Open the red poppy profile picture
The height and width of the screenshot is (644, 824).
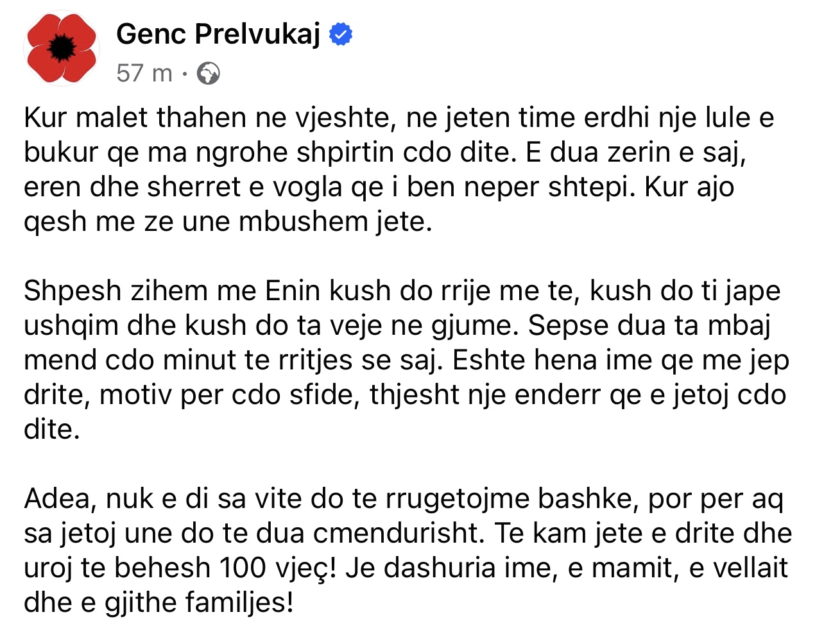[62, 47]
